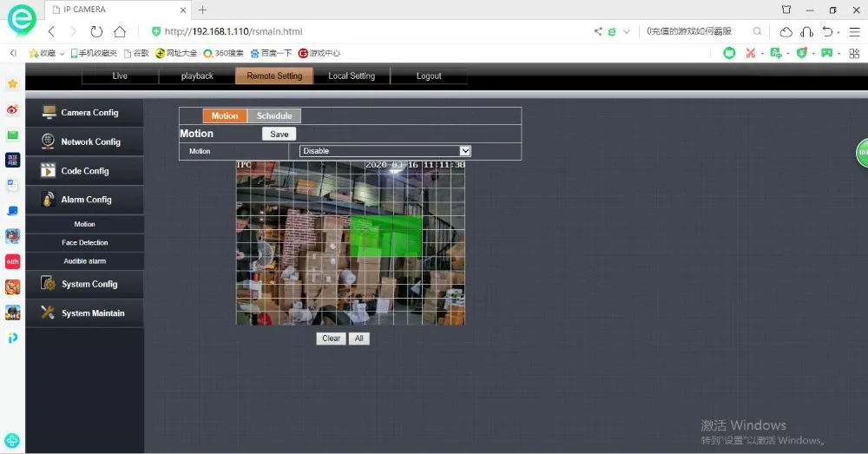Open the green mail sidebar icon
The image size is (868, 454).
coord(13,135)
